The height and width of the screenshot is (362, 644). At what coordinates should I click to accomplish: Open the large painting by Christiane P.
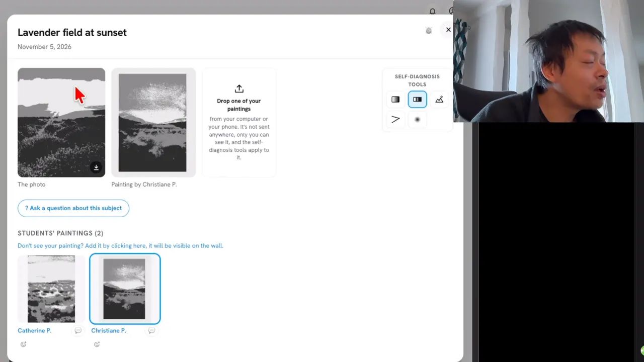coord(153,123)
